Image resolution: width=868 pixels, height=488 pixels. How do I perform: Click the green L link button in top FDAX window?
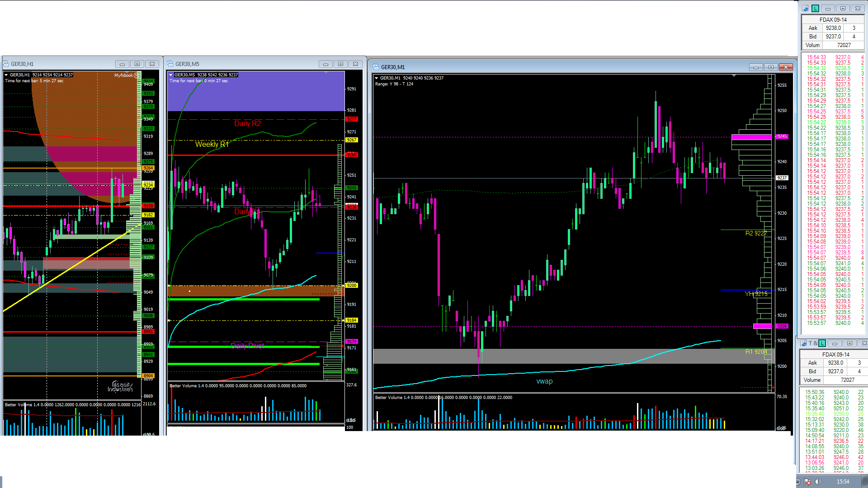[x=815, y=9]
